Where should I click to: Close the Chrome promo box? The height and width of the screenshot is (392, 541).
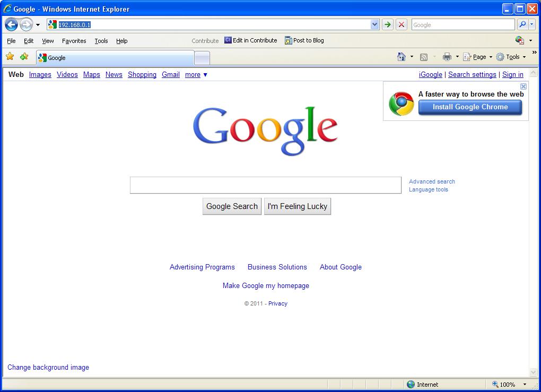coord(523,86)
